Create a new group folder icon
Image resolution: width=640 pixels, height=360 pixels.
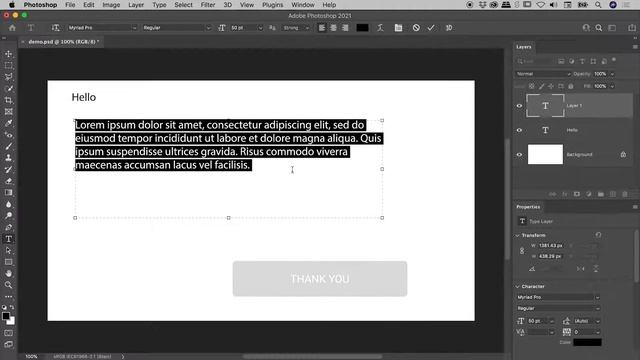tap(601, 194)
